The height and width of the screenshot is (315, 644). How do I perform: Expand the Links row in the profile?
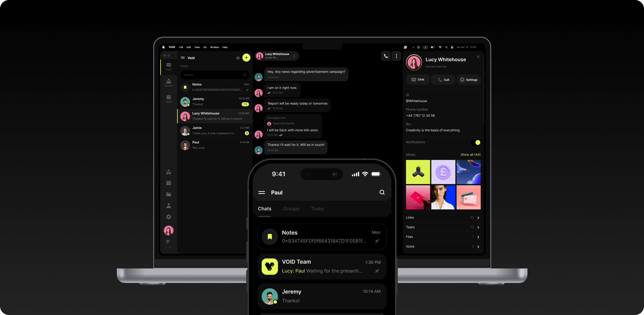pyautogui.click(x=443, y=217)
